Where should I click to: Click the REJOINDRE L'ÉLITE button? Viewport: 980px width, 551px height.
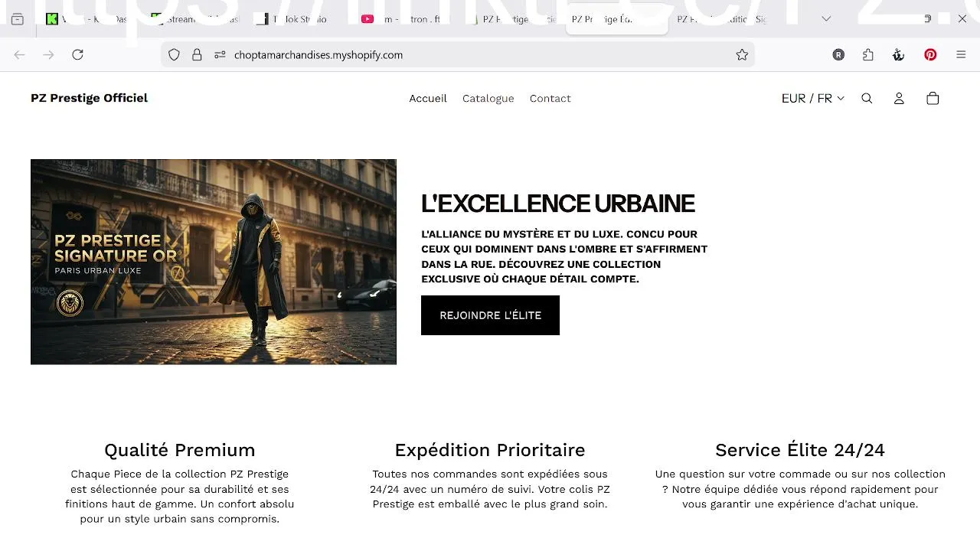click(490, 315)
